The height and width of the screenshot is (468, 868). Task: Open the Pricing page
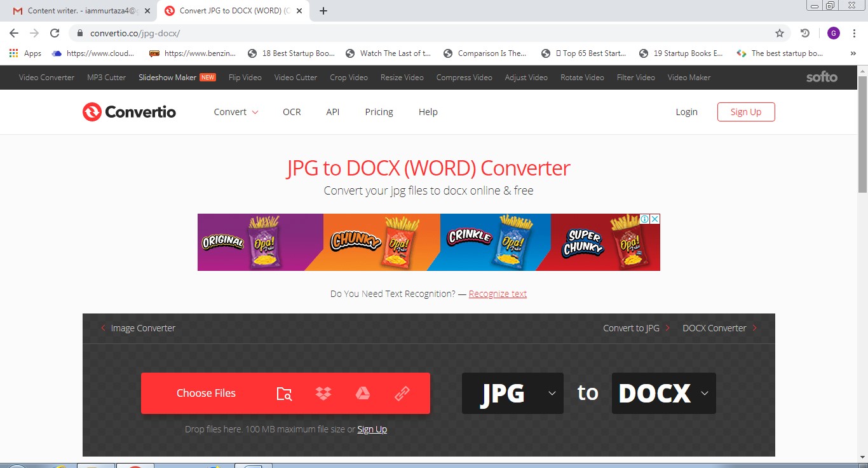[x=379, y=112]
